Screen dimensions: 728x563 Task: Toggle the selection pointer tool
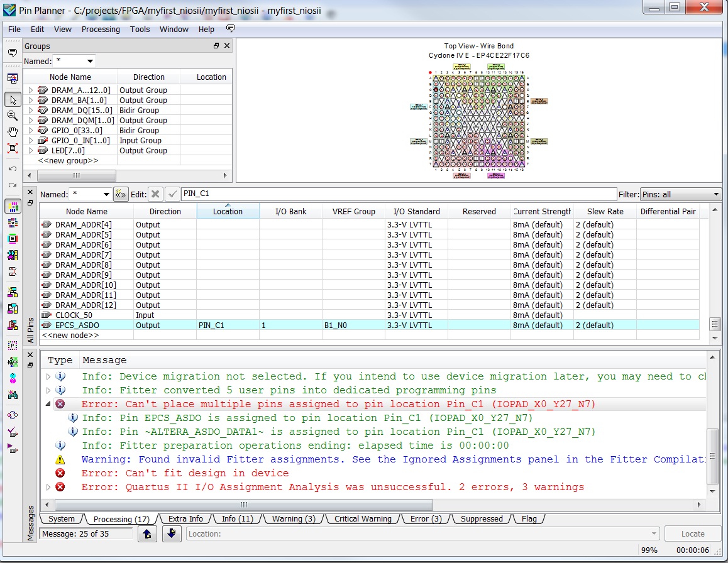click(12, 99)
